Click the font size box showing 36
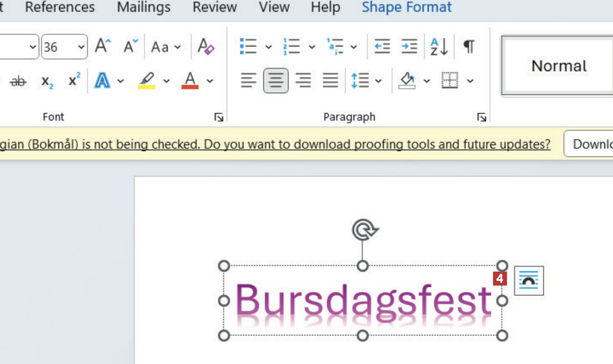613x364 pixels. coord(58,47)
